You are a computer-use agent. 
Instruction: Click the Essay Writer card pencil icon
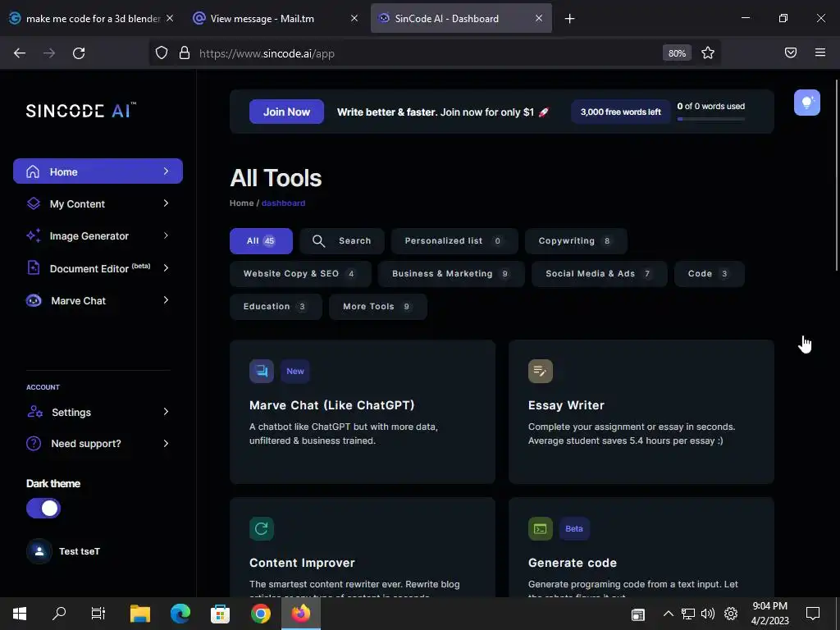pos(540,371)
